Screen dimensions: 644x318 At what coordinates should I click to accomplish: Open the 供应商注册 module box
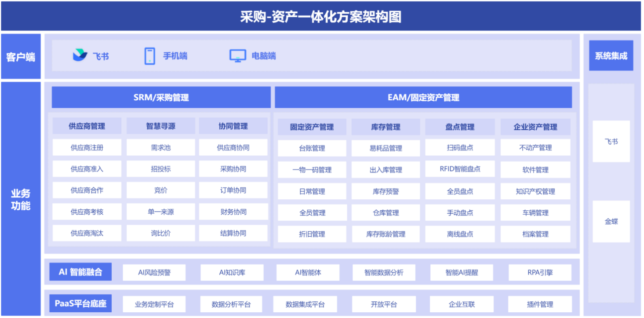[87, 148]
